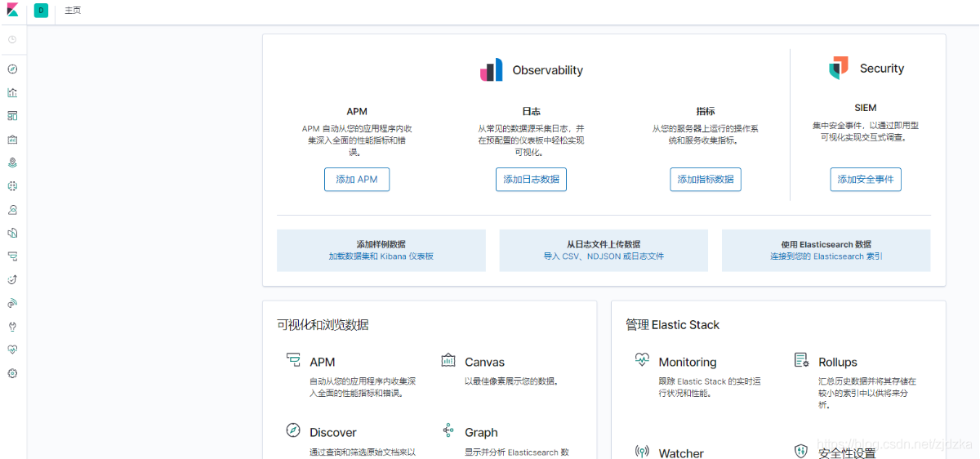The width and height of the screenshot is (980, 459).
Task: Click the 管理 Elastic Stack heading
Action: click(673, 325)
